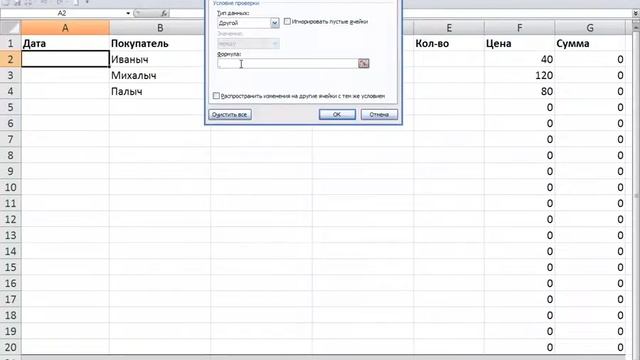Screen dimensions: 640x360
Task: Select row 2 header
Action: 11,59
